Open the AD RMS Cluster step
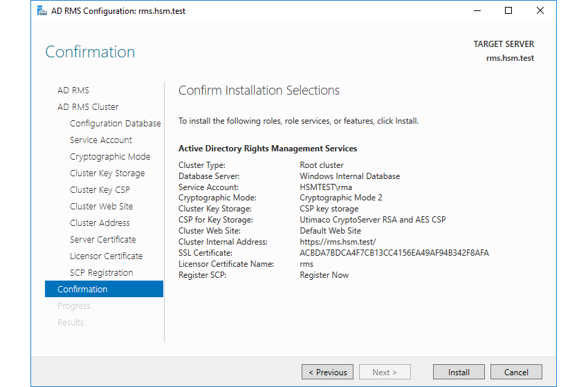Viewport: 588px width, 387px height. pos(88,107)
